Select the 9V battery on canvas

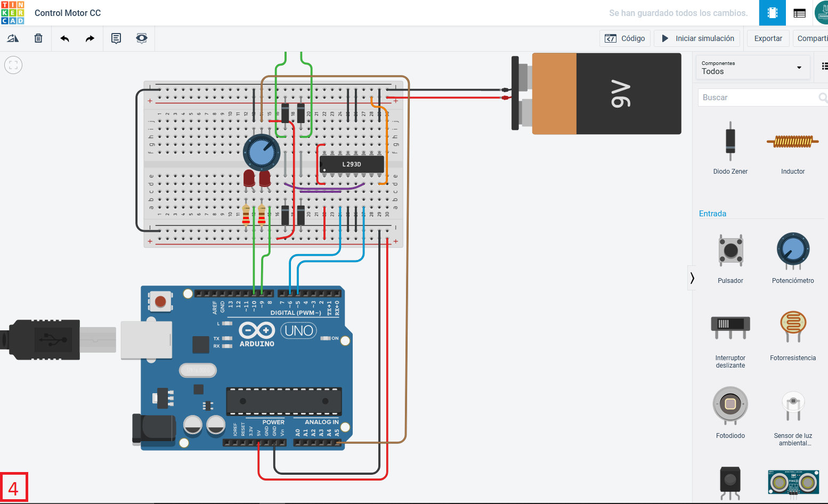(x=596, y=93)
